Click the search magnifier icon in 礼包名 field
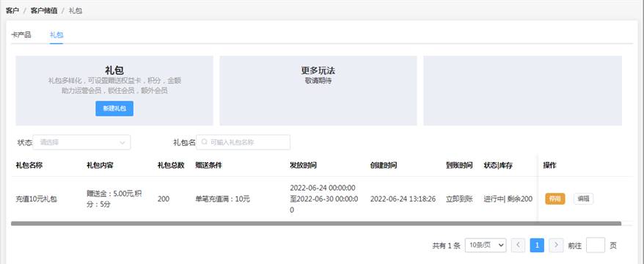The height and width of the screenshot is (264, 644). click(204, 142)
